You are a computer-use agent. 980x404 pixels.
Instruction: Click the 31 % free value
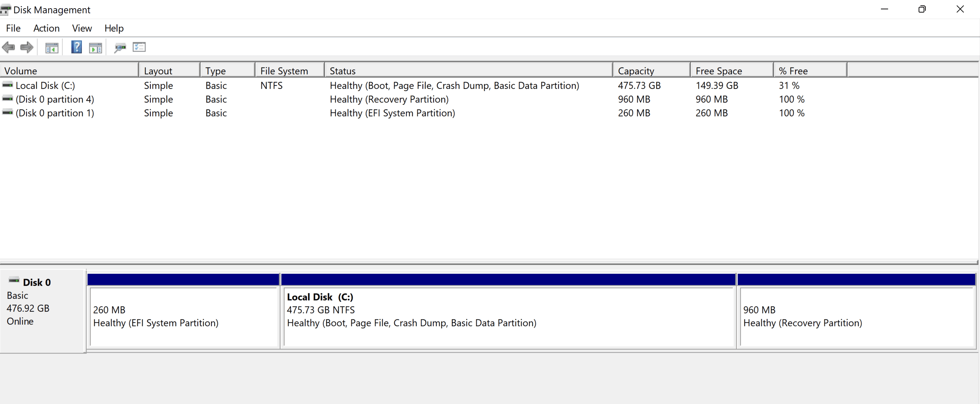point(789,86)
